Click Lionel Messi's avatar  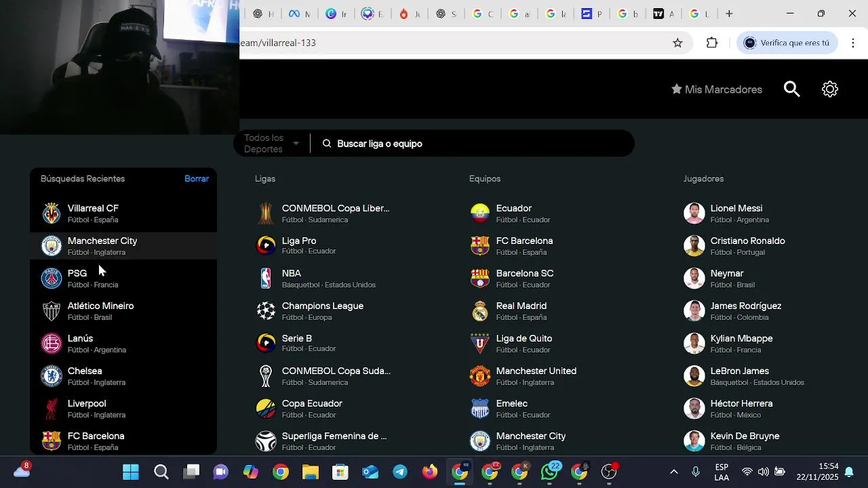(694, 213)
